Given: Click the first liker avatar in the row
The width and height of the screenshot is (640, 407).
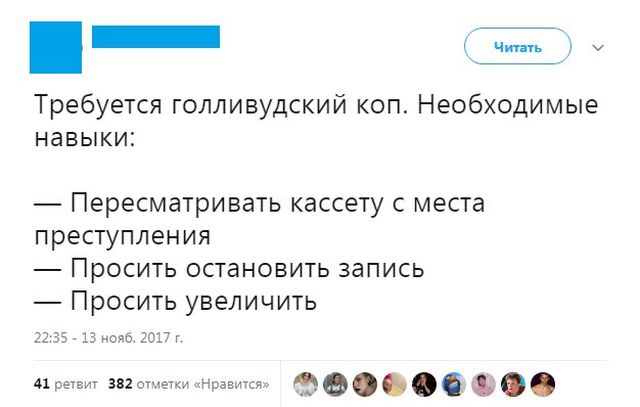Looking at the screenshot, I should (306, 382).
